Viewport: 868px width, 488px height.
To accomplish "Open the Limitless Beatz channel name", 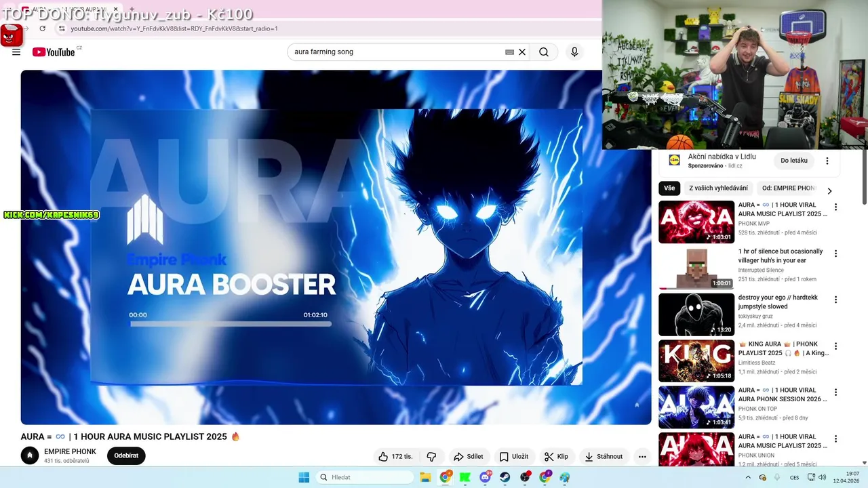I will [756, 363].
